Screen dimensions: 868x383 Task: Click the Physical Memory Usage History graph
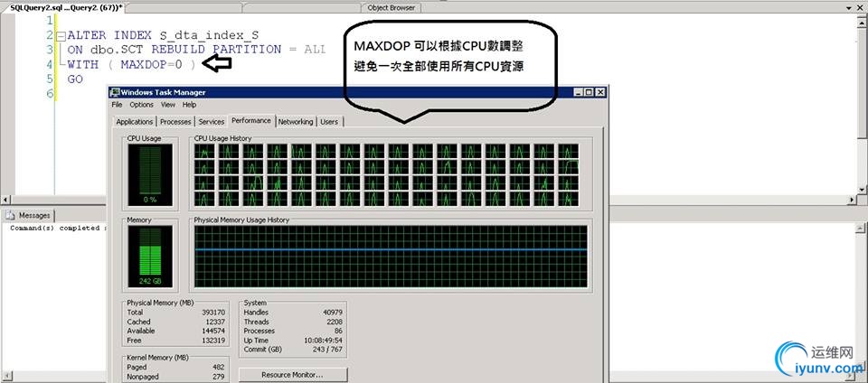pos(391,257)
